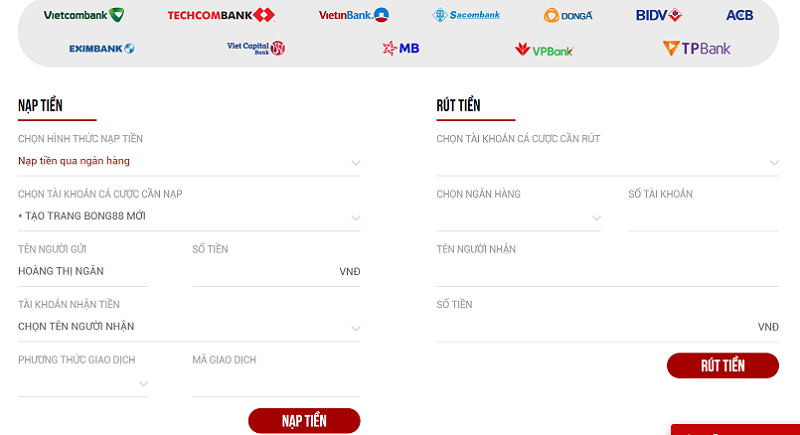Open the receiving account name dropdown
800x435 pixels.
pos(189,327)
